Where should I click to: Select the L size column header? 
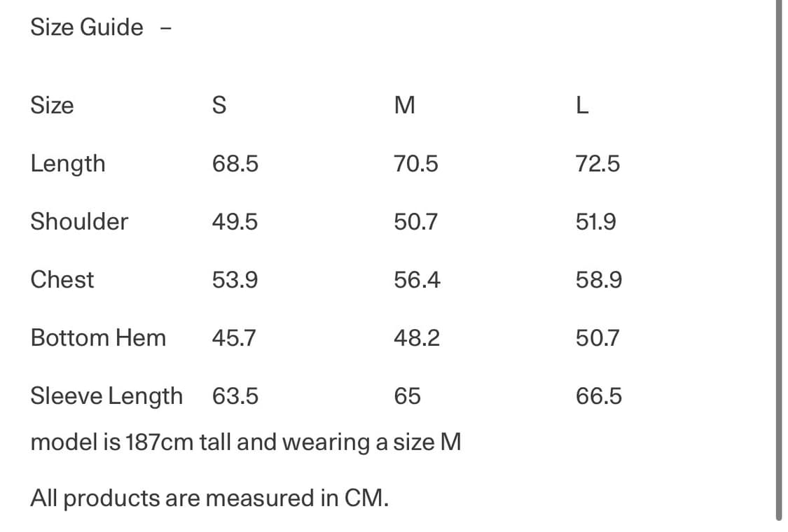pos(581,106)
